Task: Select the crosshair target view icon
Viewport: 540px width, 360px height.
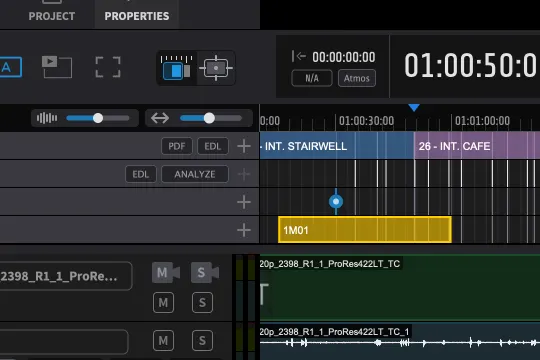Action: (x=216, y=68)
